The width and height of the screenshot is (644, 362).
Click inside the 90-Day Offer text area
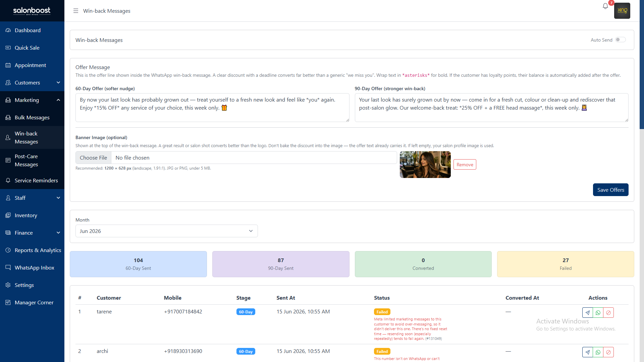coord(491,108)
